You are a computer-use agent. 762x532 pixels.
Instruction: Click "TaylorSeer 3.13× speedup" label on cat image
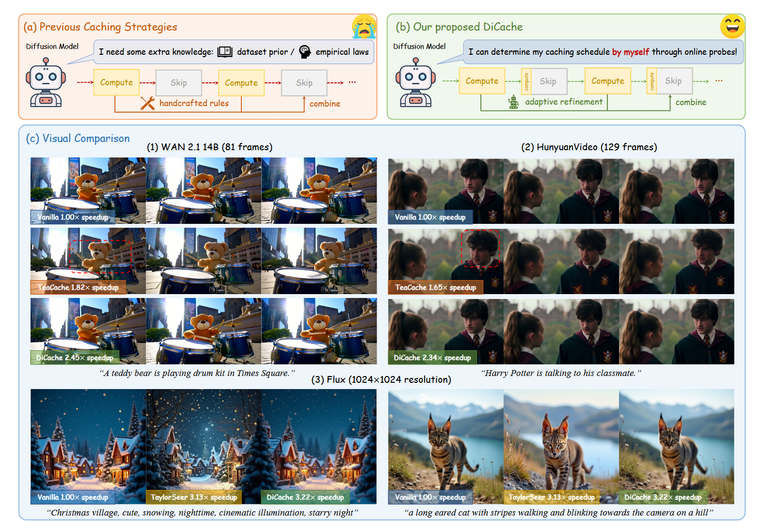pos(552,497)
